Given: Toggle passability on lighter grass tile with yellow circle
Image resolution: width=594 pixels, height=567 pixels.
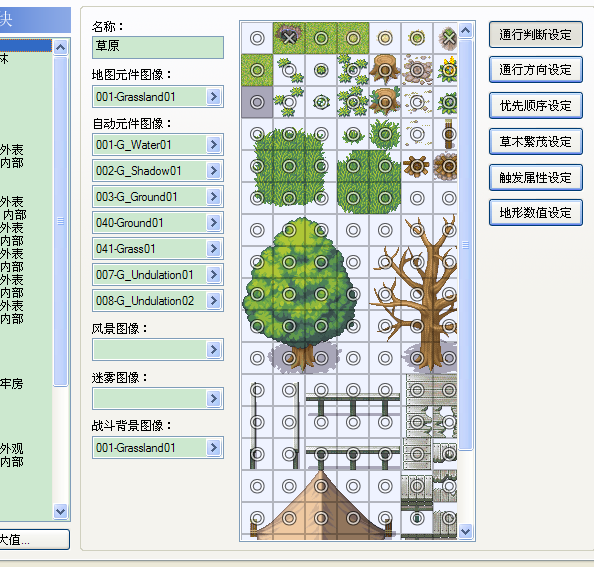Looking at the screenshot, I should pyautogui.click(x=353, y=38).
